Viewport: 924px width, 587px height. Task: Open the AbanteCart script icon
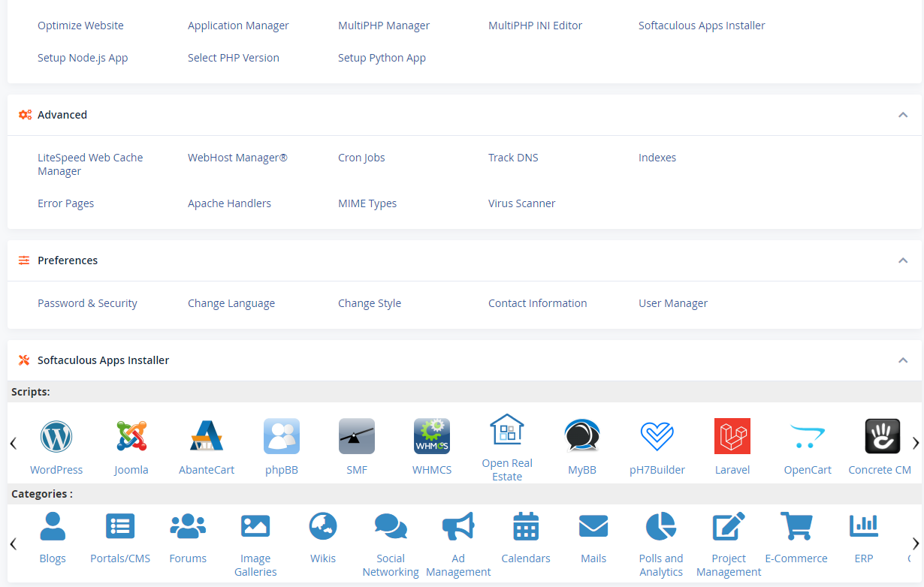click(207, 436)
